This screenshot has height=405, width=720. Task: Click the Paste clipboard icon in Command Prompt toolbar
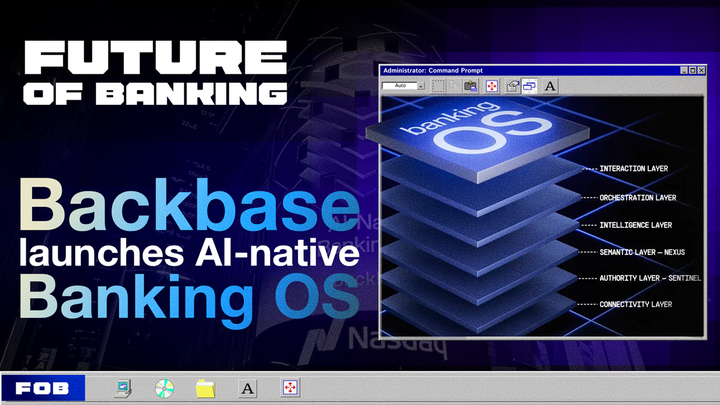pyautogui.click(x=471, y=86)
